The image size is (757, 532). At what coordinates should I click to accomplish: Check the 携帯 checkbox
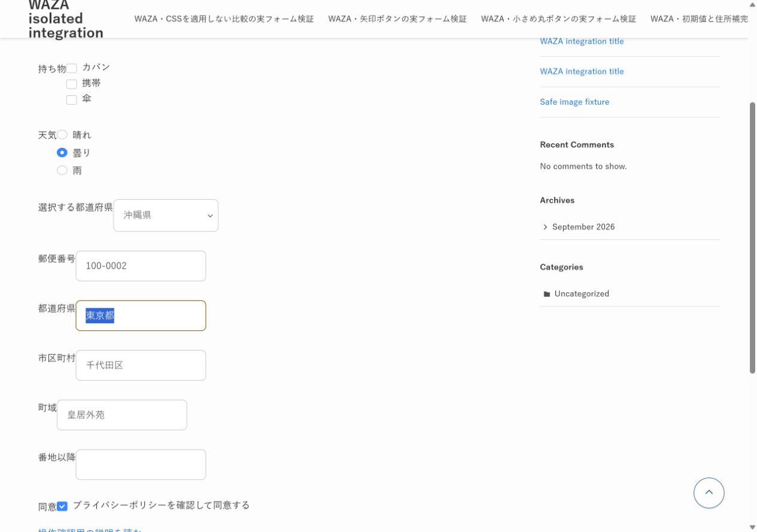[72, 84]
